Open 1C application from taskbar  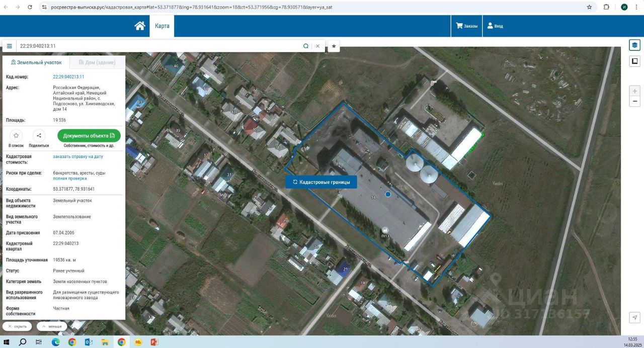pos(138,342)
